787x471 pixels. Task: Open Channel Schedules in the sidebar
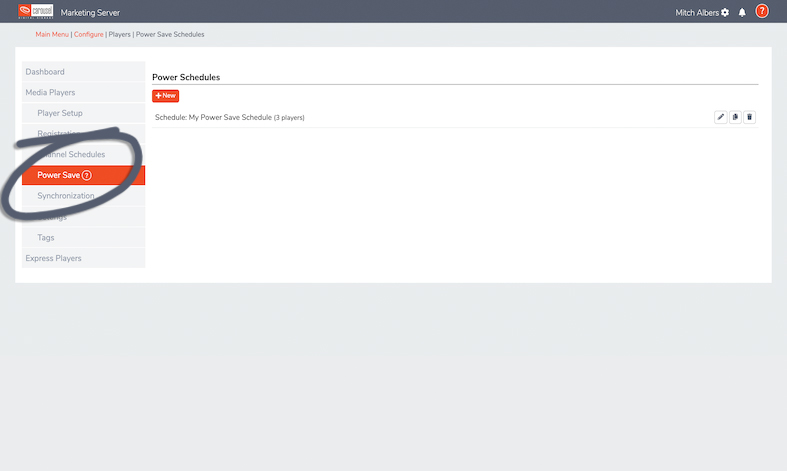click(83, 154)
